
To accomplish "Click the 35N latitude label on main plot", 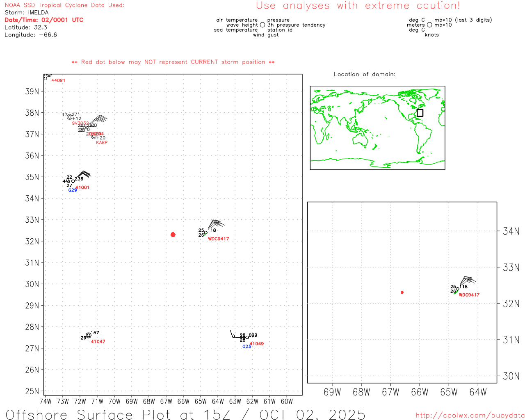I will tap(32, 177).
